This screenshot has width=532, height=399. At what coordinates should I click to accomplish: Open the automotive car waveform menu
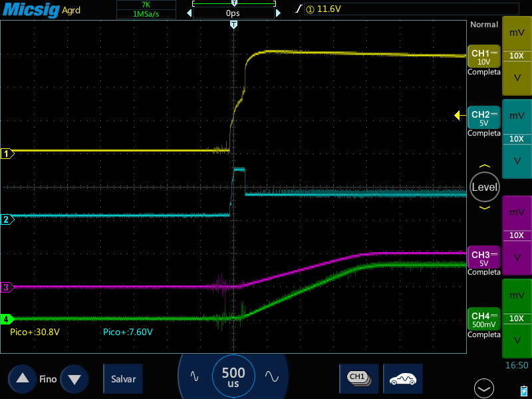click(403, 378)
